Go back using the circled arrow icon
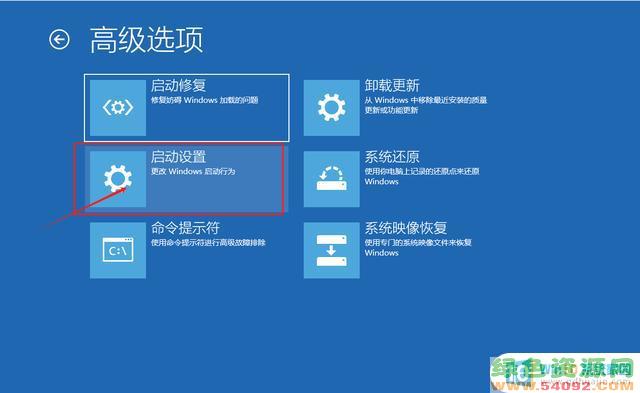The width and height of the screenshot is (640, 393). (60, 40)
